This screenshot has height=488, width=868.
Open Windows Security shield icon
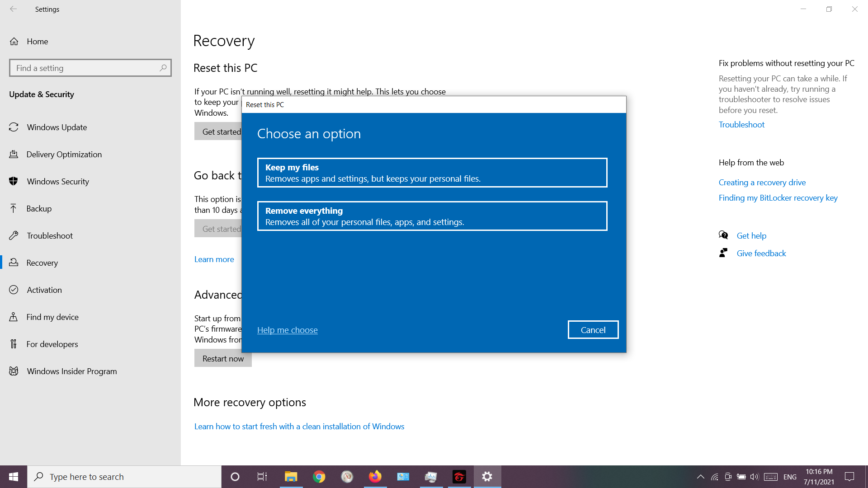[x=14, y=182]
